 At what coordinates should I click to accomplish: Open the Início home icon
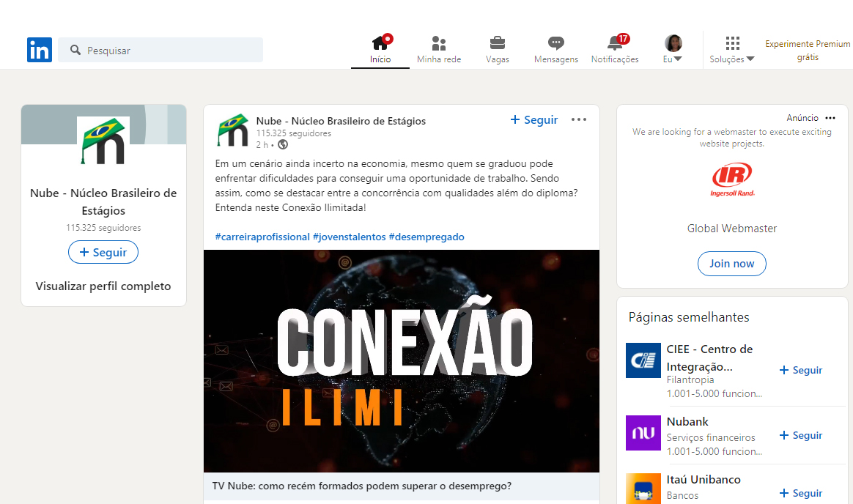point(380,43)
